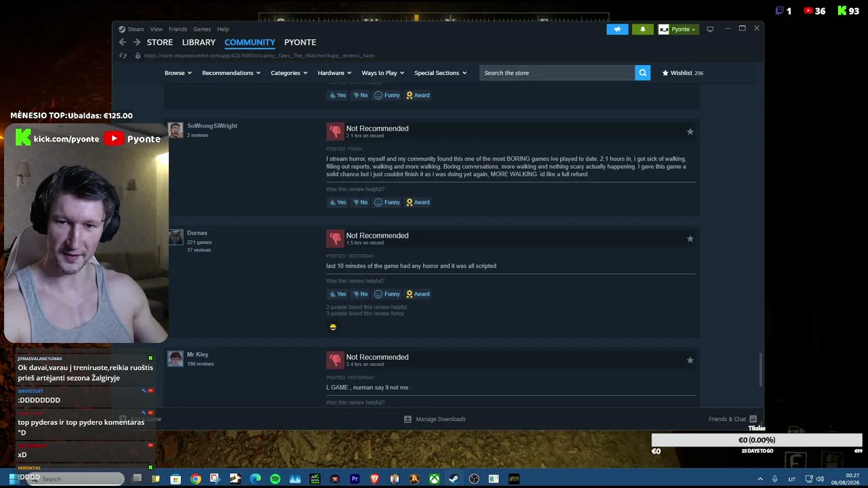Open the Categories dropdown
Viewport: 868px width, 488px height.
[x=289, y=73]
